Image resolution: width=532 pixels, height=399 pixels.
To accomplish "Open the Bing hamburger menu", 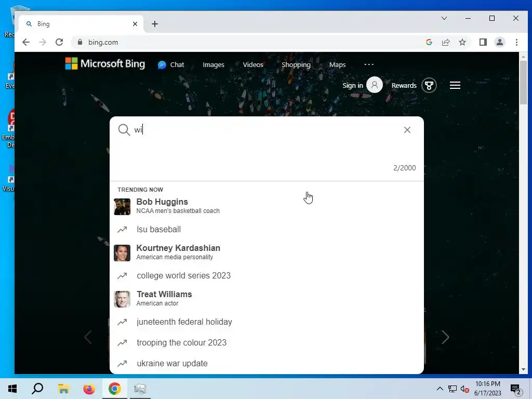I will point(455,85).
